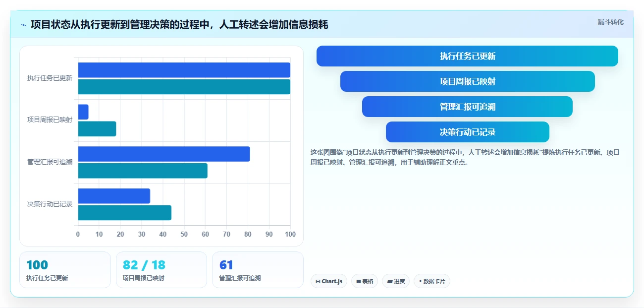Click the 管理汇报可追溯 chart axis label
The width and height of the screenshot is (644, 308).
click(x=50, y=162)
